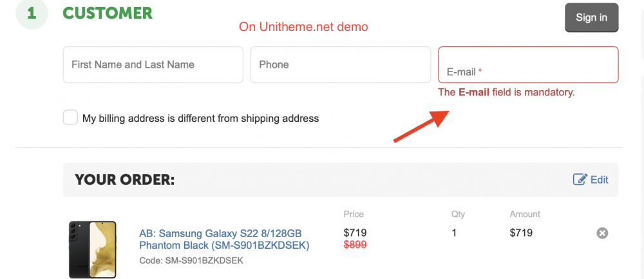This screenshot has width=644, height=279.
Task: Click the billing address checkbox label text
Action: click(x=200, y=119)
